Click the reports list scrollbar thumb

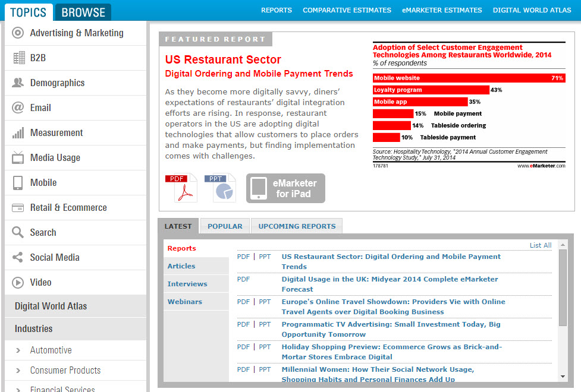click(x=563, y=287)
